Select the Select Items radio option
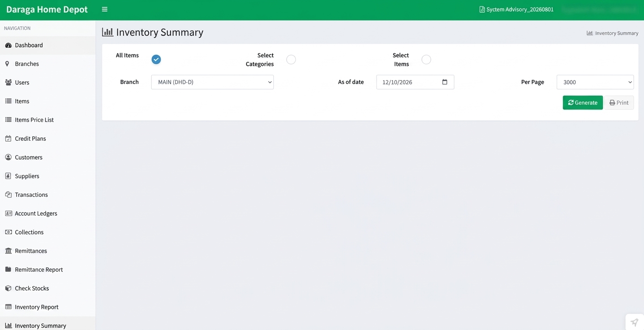The image size is (644, 330). (426, 60)
